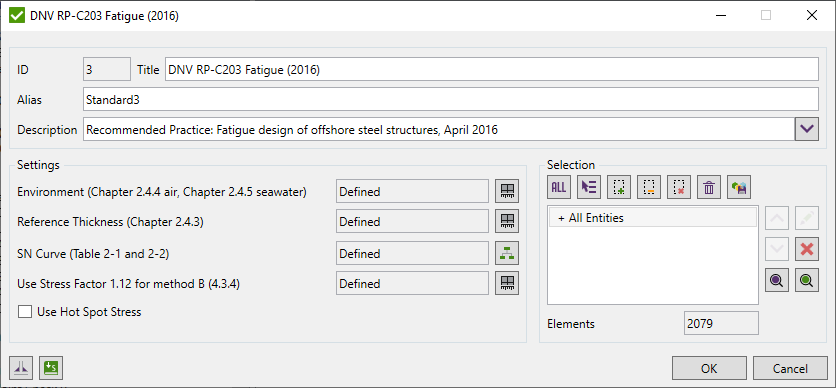Enable Use Hot Spot Stress checkbox
The image size is (836, 388).
click(x=25, y=312)
